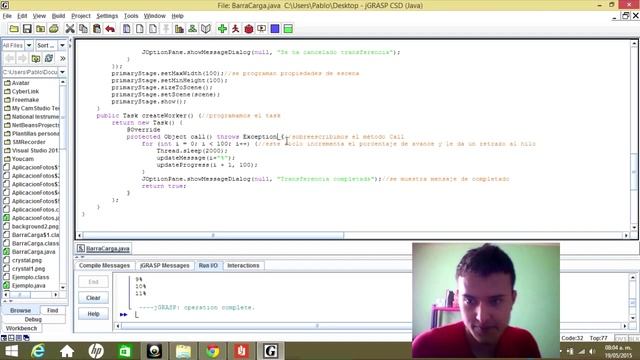Click the Help button in Run I/O

click(93, 314)
